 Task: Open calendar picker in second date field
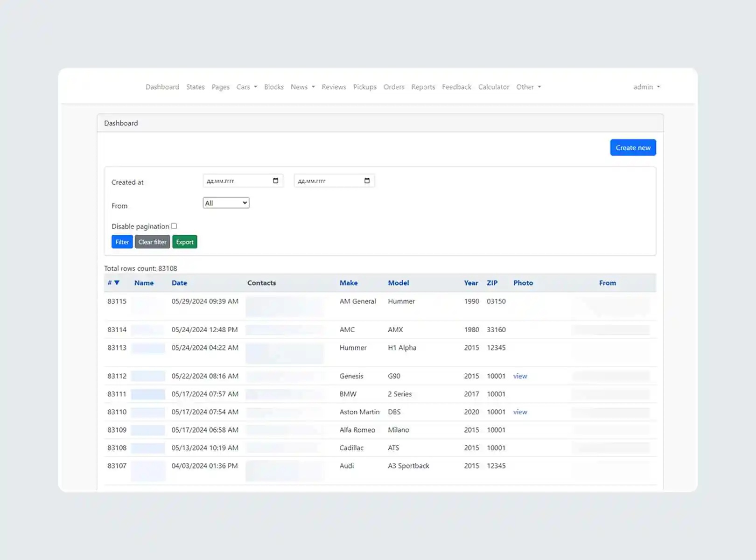(367, 181)
